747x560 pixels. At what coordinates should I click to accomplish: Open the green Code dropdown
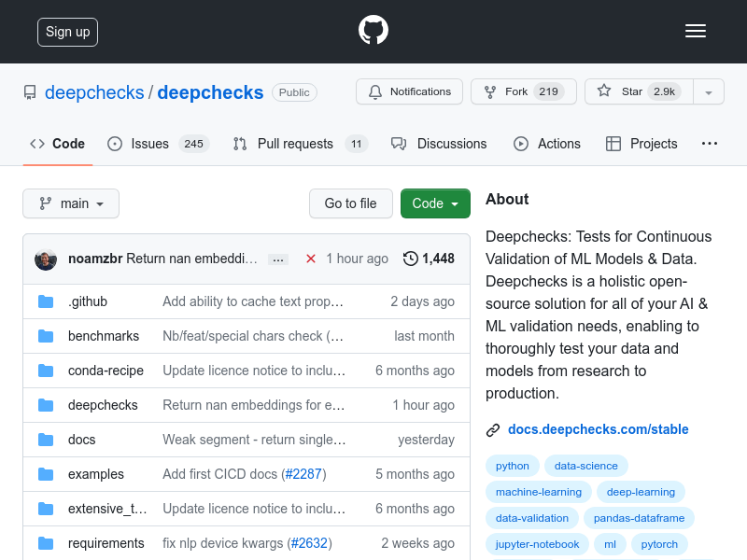tap(435, 203)
